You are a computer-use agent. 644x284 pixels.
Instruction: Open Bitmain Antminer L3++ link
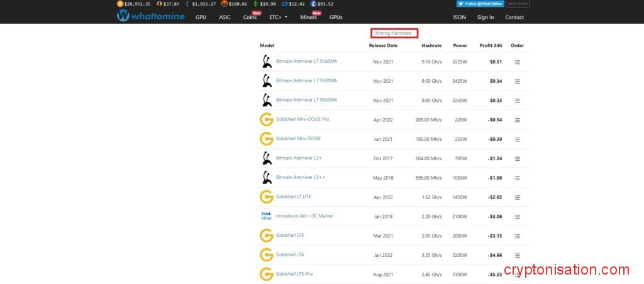point(300,177)
